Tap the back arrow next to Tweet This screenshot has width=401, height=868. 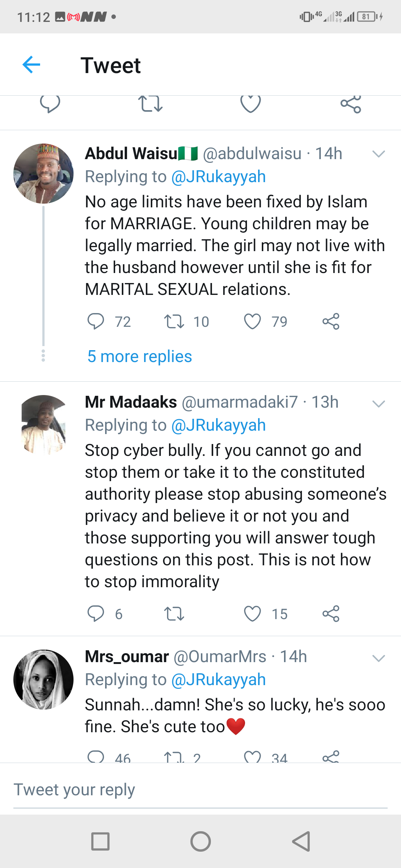click(31, 65)
